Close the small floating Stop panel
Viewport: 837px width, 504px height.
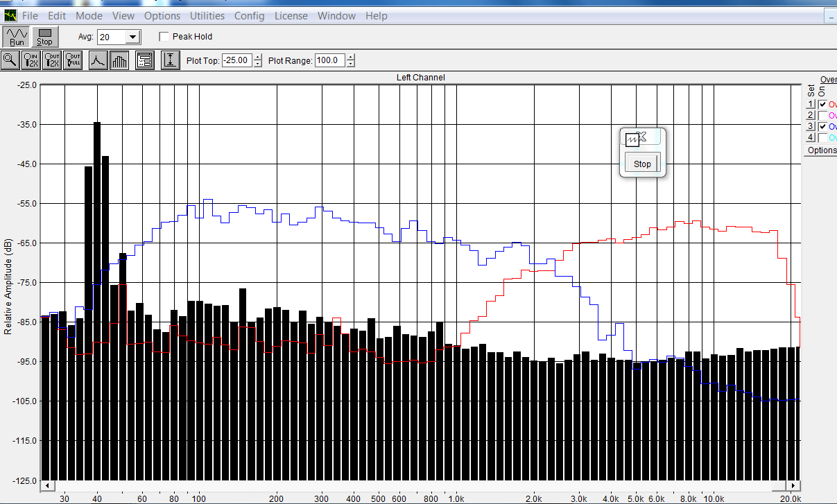[642, 135]
